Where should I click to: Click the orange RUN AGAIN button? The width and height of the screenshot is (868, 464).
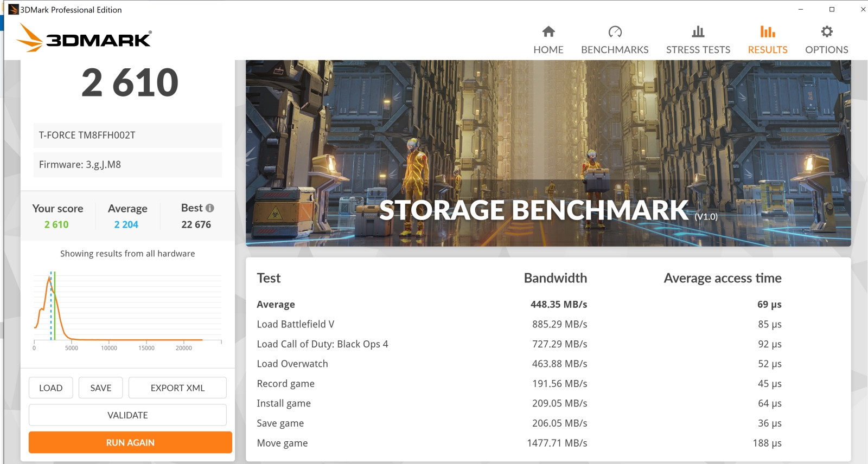(x=130, y=442)
